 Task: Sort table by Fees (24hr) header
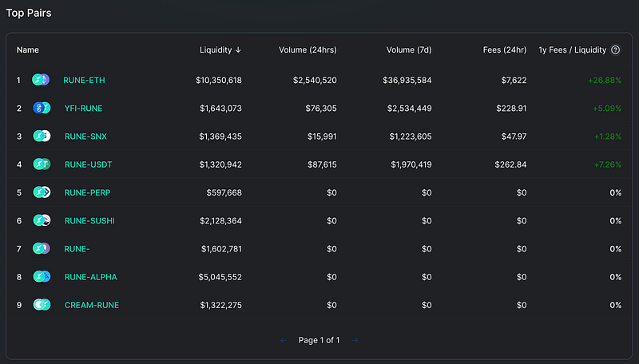[x=505, y=49]
